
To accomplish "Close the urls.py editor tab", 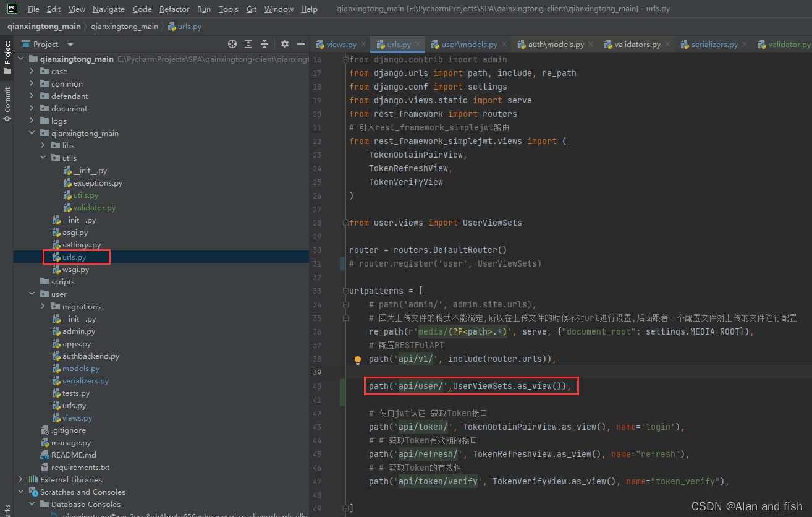I will pyautogui.click(x=418, y=45).
